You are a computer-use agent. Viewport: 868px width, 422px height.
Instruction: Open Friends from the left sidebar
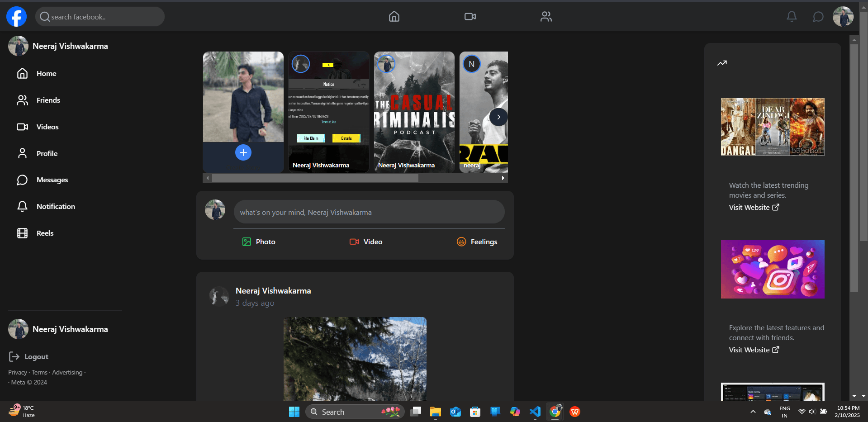pos(48,100)
